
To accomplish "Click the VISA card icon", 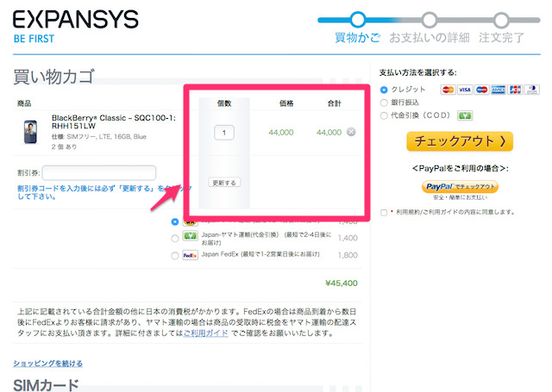I will (x=465, y=90).
